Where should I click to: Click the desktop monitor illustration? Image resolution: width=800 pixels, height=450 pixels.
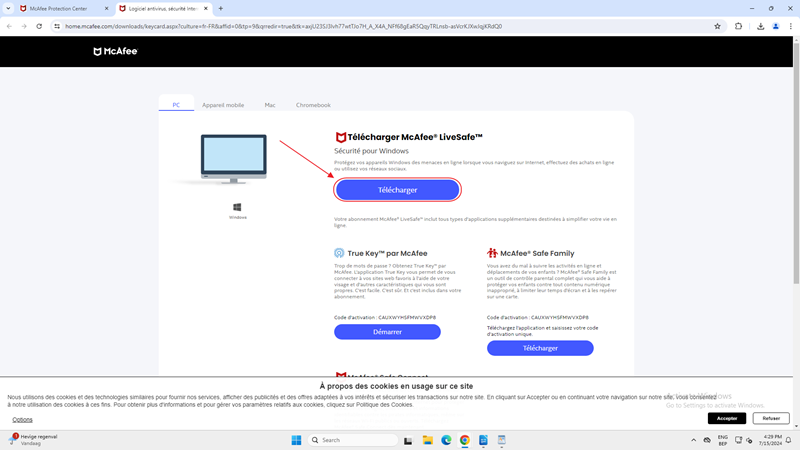click(234, 159)
